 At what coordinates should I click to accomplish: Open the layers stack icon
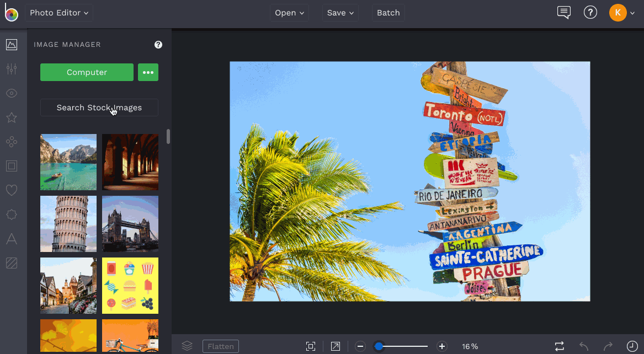coord(187,346)
